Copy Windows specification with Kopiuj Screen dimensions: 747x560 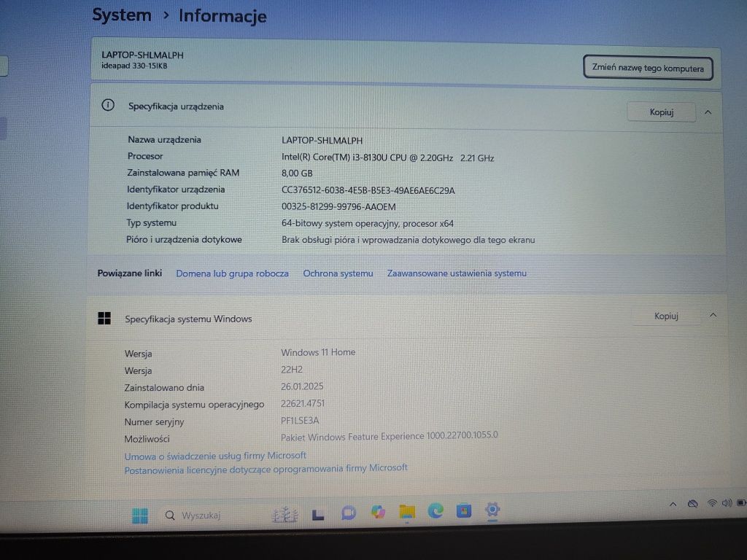coord(666,316)
